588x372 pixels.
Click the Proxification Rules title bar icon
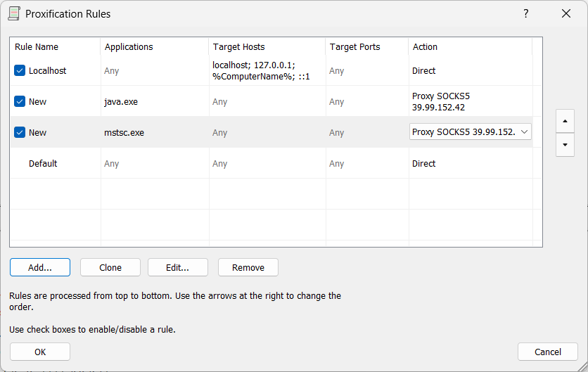pyautogui.click(x=14, y=13)
